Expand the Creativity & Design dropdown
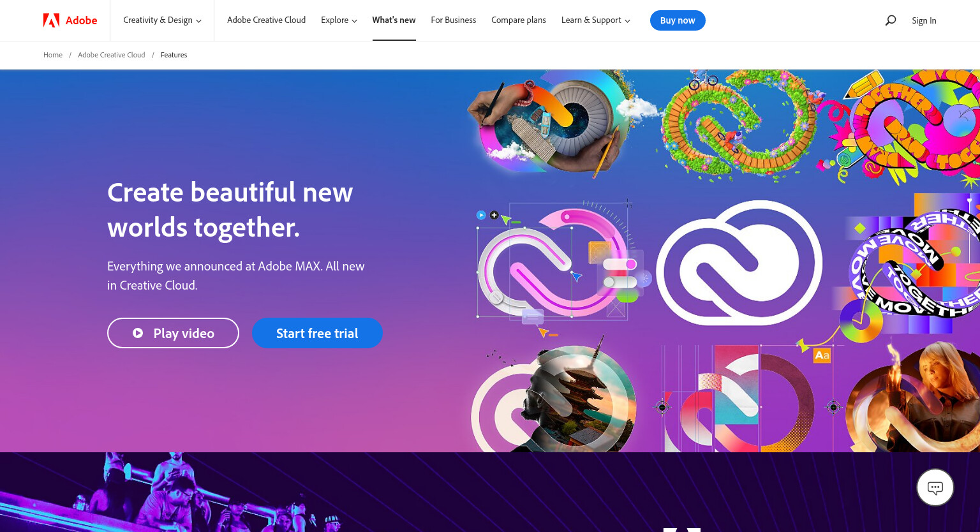 (162, 20)
